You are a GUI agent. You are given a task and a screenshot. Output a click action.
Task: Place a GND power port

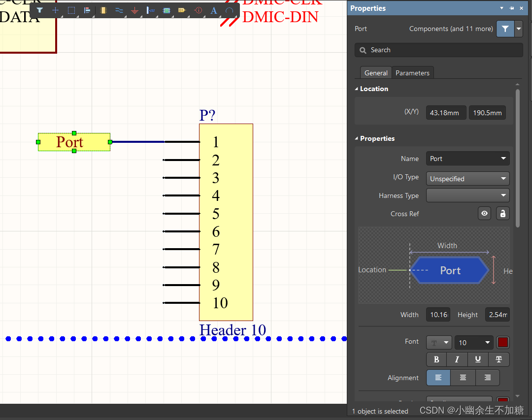point(134,10)
